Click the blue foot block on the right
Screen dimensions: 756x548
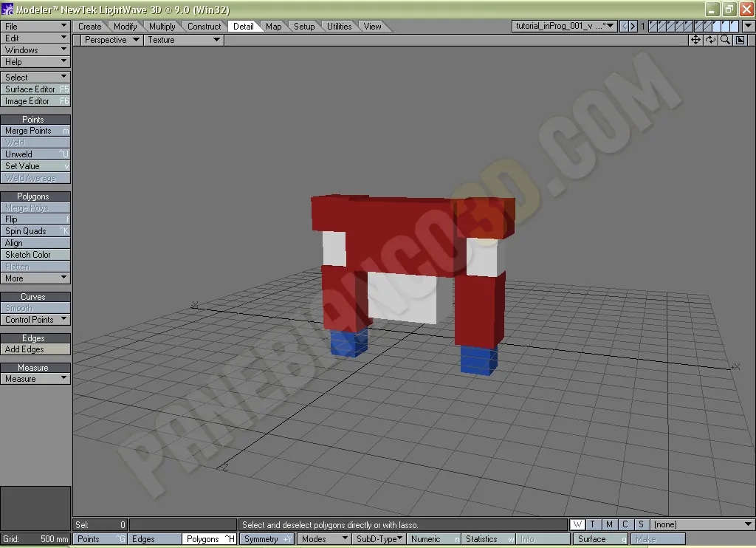pos(478,360)
